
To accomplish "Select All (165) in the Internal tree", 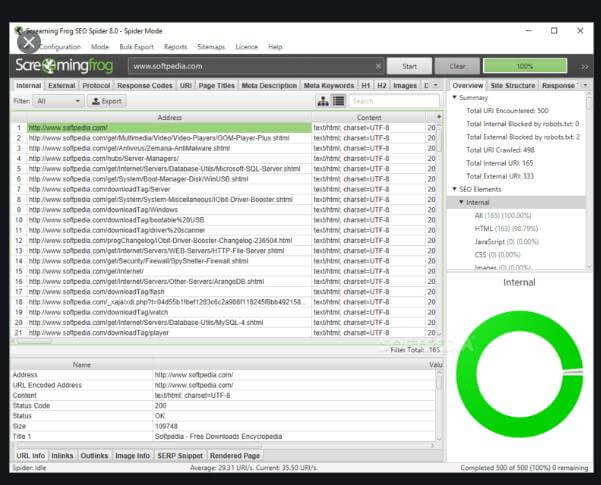I will coord(502,215).
